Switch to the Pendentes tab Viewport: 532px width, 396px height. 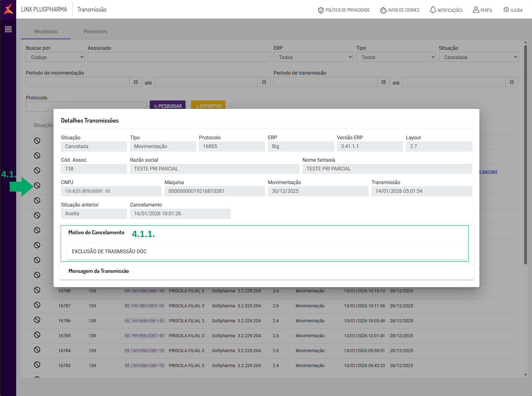tap(95, 32)
